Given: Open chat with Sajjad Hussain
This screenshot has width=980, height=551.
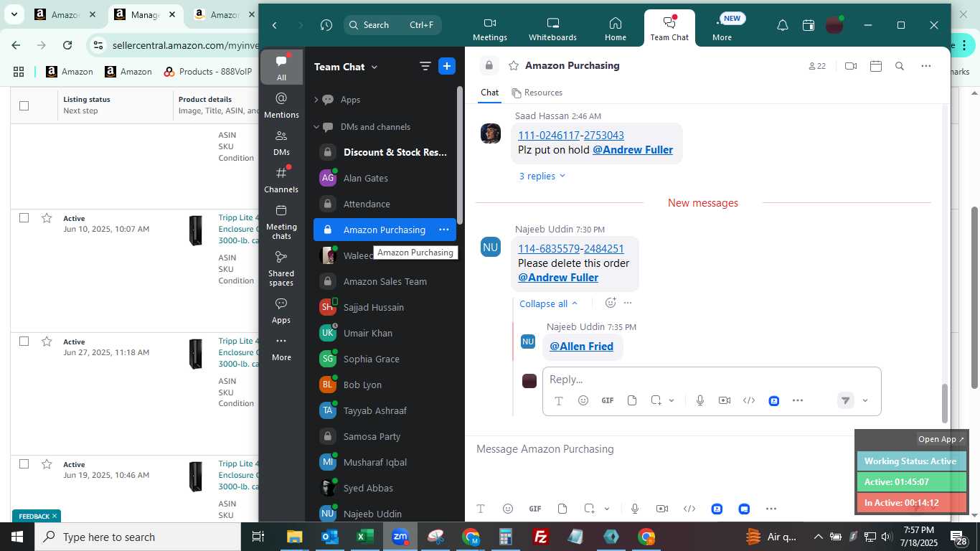Looking at the screenshot, I should click(385, 307).
